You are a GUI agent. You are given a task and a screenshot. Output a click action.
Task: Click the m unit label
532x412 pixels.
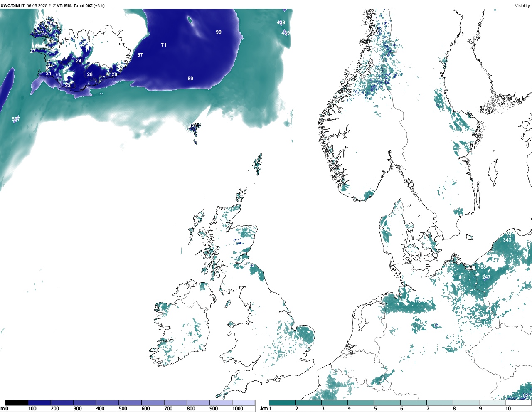point(2,409)
